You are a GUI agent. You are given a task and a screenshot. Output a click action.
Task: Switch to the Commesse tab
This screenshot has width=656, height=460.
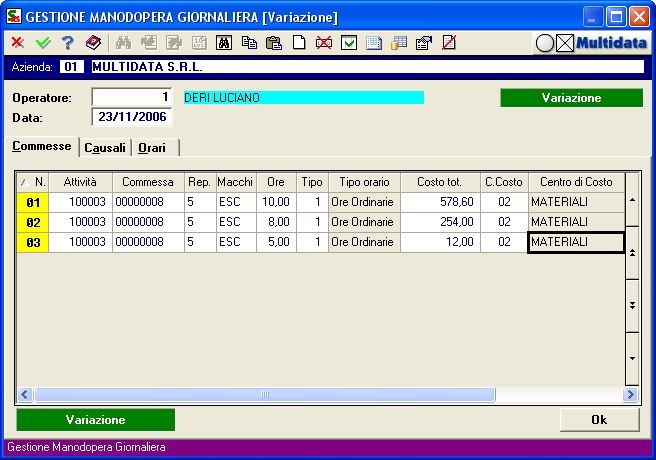41,146
